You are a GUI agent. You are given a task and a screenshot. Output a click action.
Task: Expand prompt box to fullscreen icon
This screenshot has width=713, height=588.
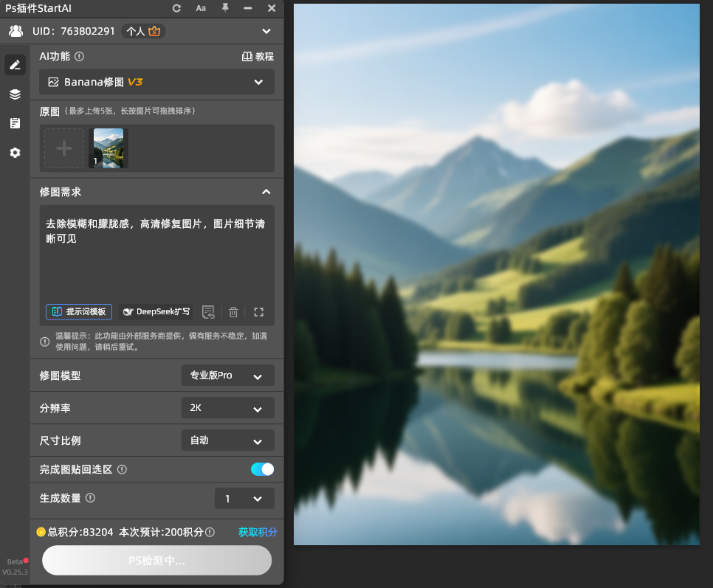coord(259,312)
